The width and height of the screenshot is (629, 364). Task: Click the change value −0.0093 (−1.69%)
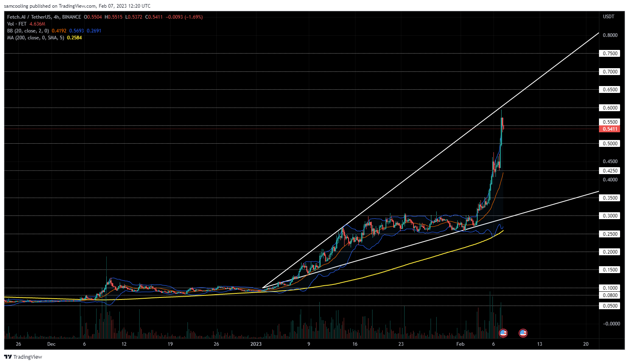click(183, 17)
